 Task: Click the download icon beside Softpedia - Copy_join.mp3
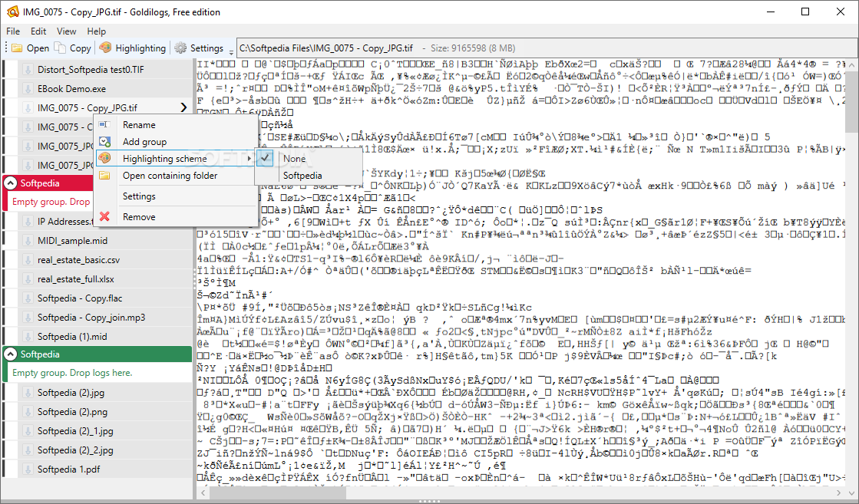[x=28, y=318]
